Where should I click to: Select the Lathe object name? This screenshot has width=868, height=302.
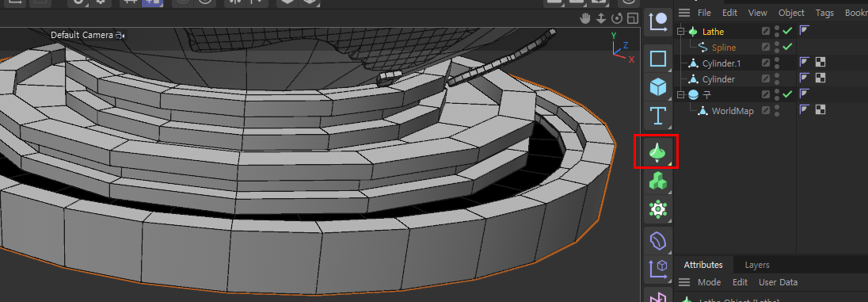713,32
